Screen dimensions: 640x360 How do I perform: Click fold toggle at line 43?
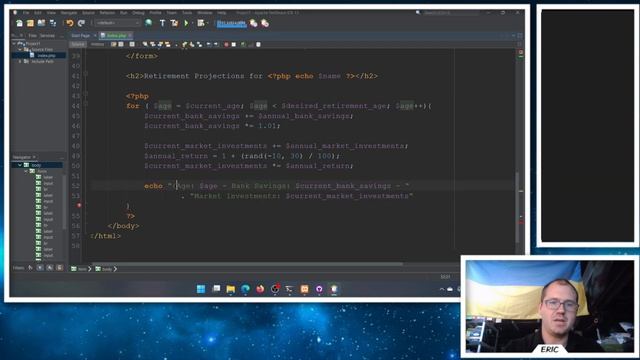click(85, 93)
